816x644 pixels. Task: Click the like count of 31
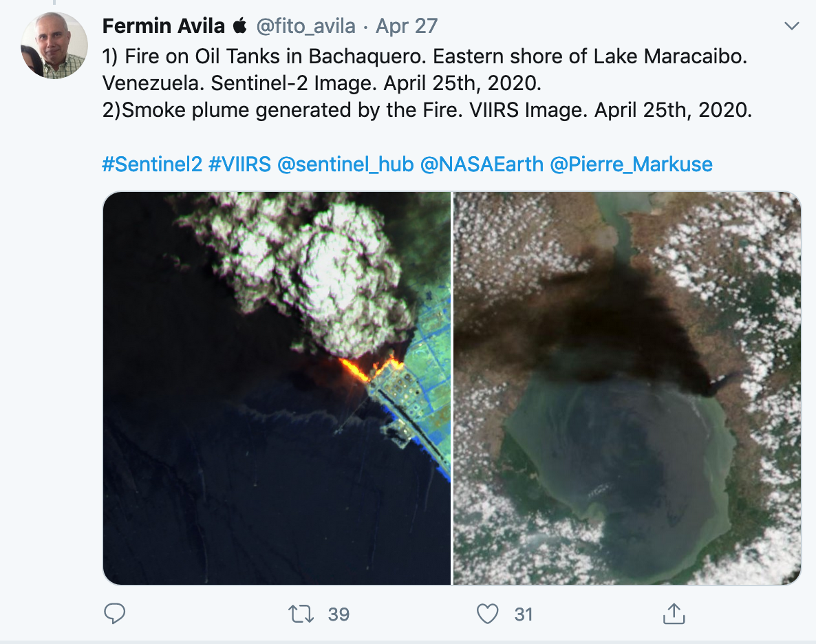pyautogui.click(x=524, y=614)
